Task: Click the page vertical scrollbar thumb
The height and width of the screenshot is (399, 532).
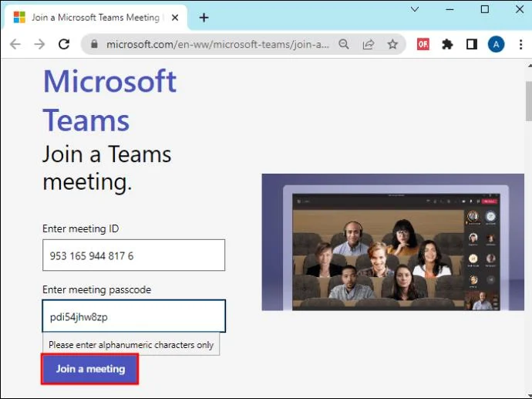Action: click(529, 101)
